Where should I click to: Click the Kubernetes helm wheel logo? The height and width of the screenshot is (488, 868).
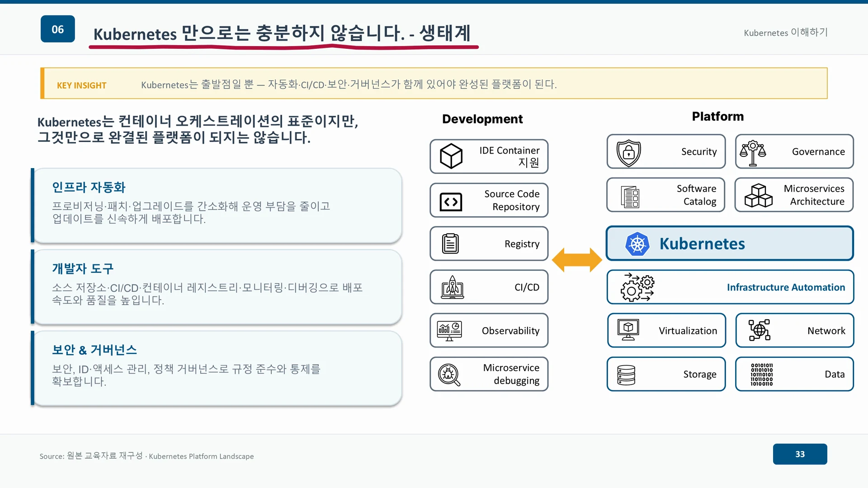tap(637, 244)
